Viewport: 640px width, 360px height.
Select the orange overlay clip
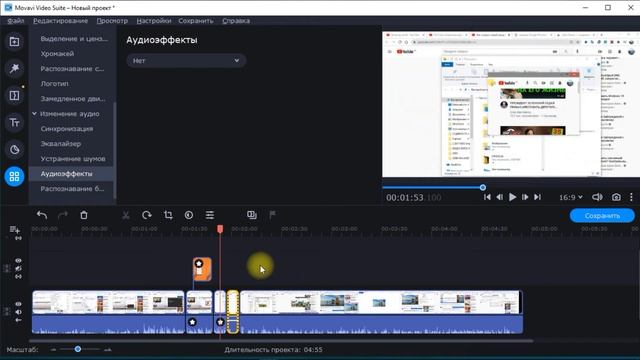(202, 269)
